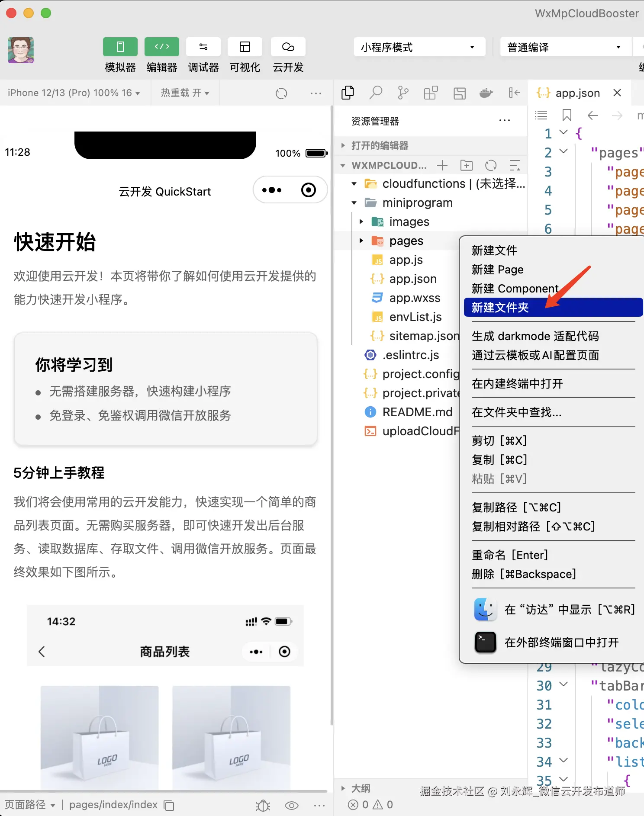This screenshot has width=644, height=816.
Task: Toggle the 编辑器 editor panel button
Action: point(162,47)
